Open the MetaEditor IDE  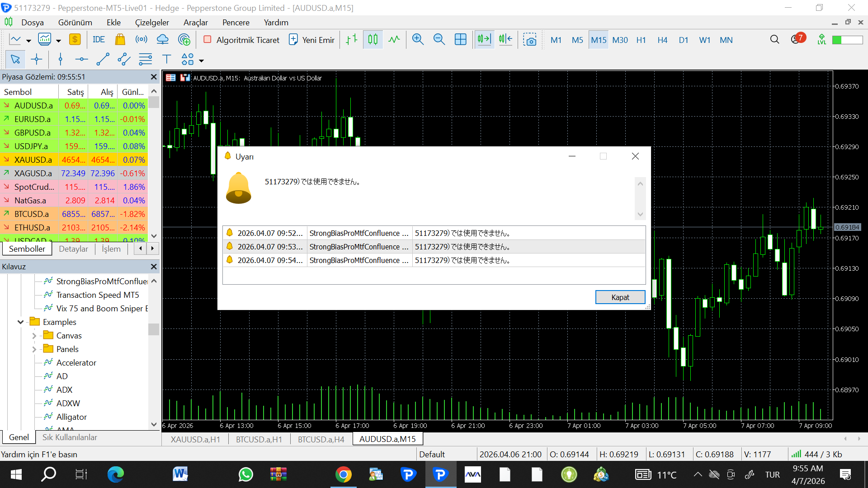[x=99, y=40]
